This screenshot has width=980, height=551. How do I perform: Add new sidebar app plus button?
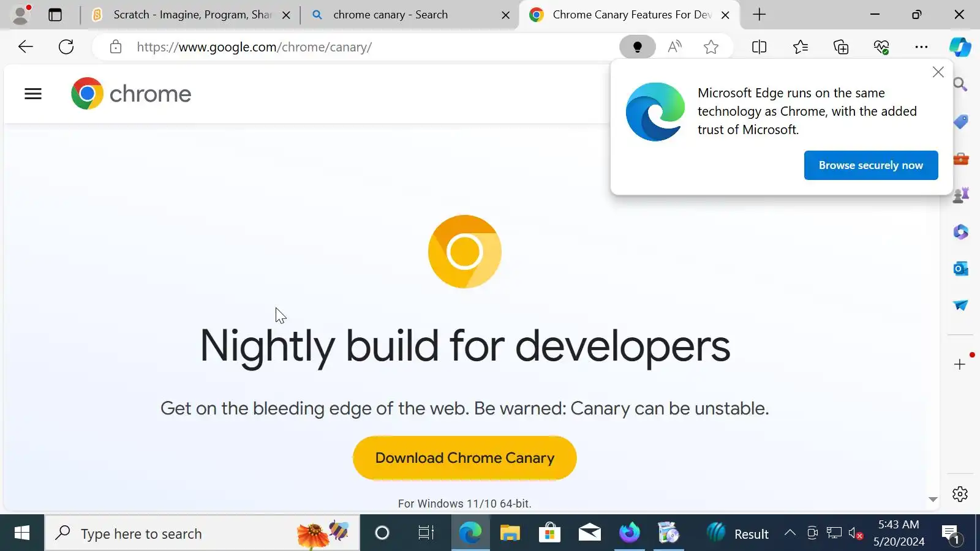(960, 364)
